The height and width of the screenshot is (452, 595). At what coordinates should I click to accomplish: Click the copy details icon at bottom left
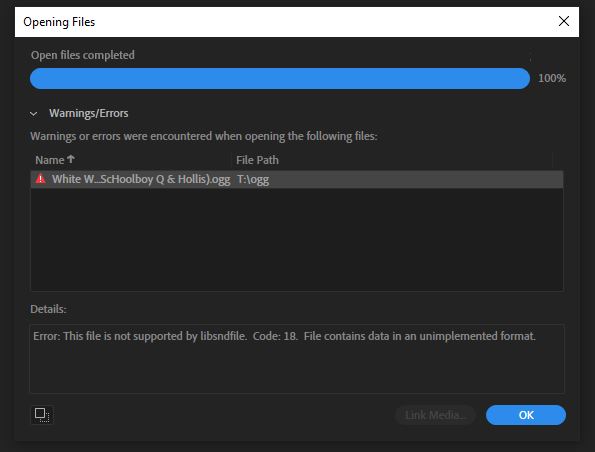click(x=42, y=415)
